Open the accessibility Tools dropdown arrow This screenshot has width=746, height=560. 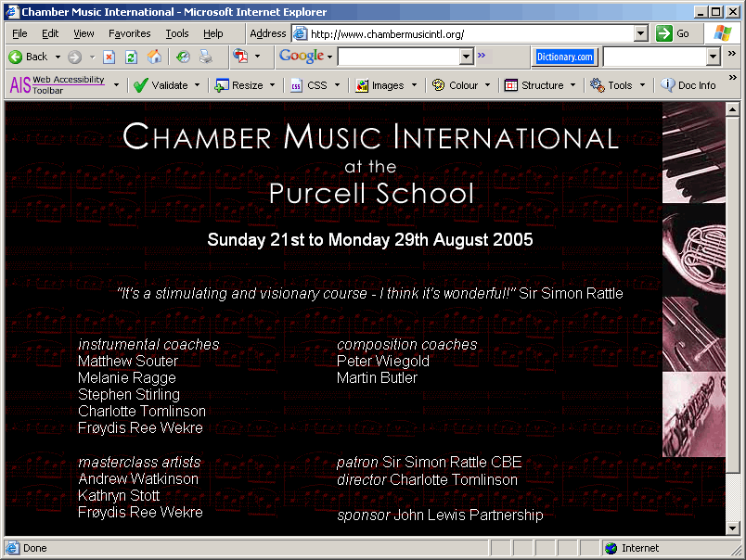tap(642, 85)
